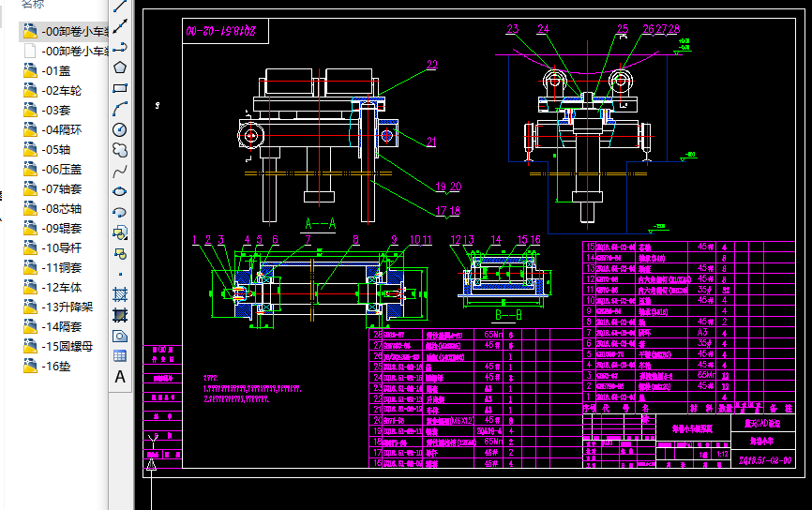Click the DWG icon beside -07轴套
Screen dimensions: 812x510
(x=30, y=189)
